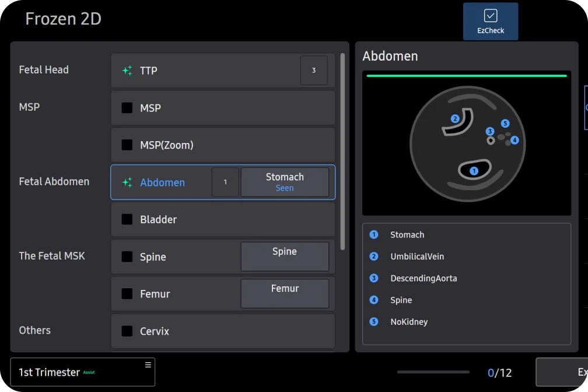
Task: Click the checklist vertical scrollbar
Action: [x=342, y=152]
